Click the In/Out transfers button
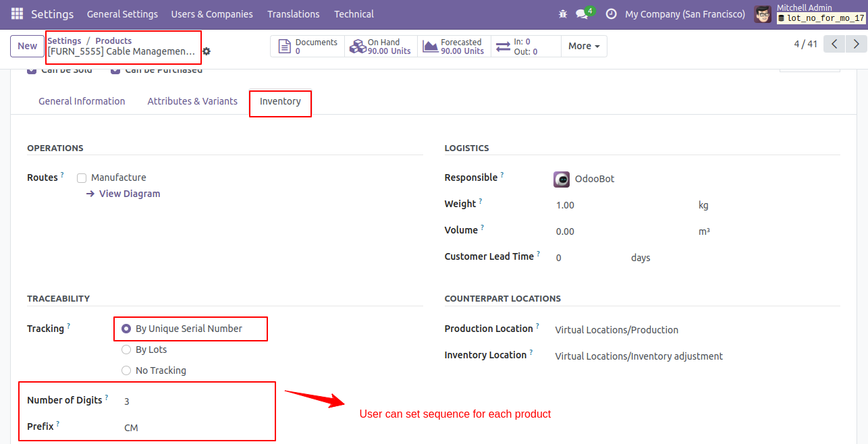The width and height of the screenshot is (868, 444). pos(526,47)
